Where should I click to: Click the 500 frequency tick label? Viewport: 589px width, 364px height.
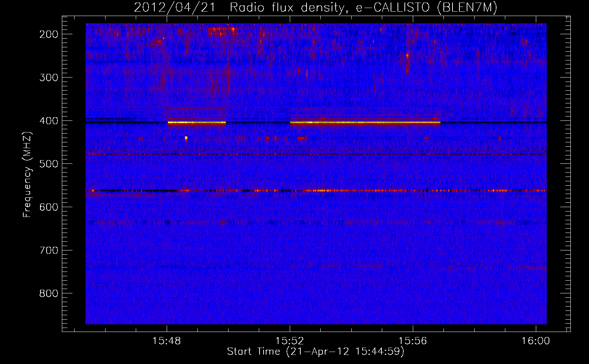(48, 164)
